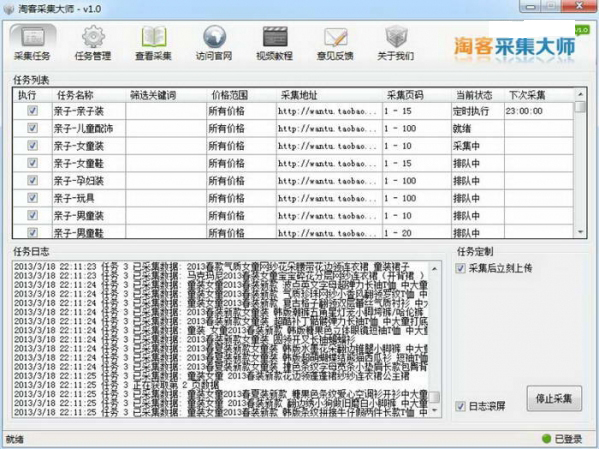Screen dimensions: 599x449
Task: Toggle the 采集后立刻上传 checkbox
Action: [460, 268]
